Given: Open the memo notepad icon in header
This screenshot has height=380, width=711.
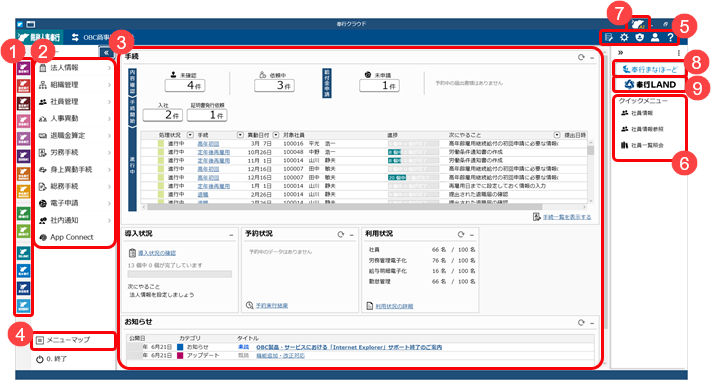Looking at the screenshot, I should pos(609,38).
